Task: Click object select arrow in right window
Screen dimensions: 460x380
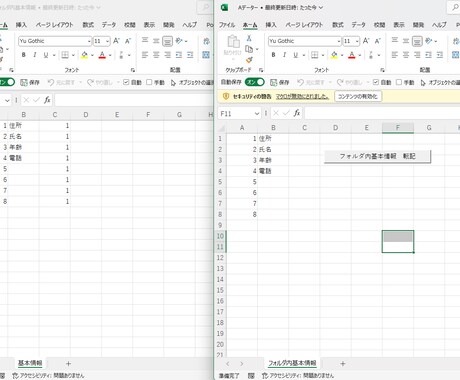Action: tap(423, 82)
